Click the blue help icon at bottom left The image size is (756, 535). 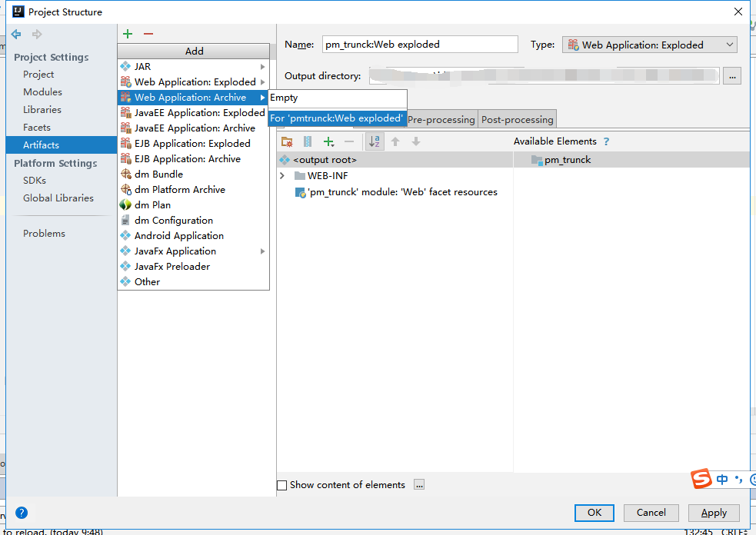22,513
